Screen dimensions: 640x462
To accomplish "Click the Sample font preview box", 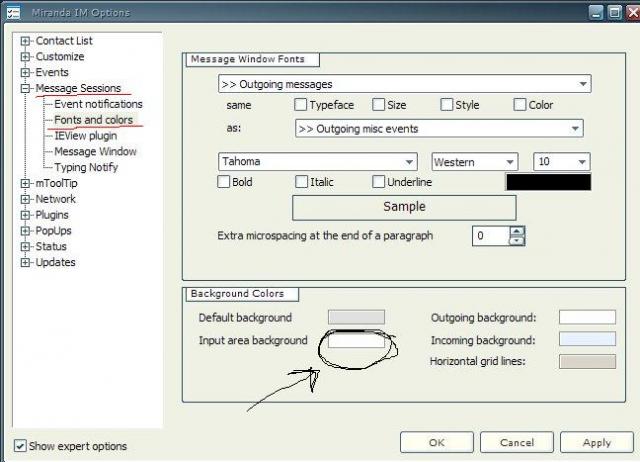I will tap(404, 207).
